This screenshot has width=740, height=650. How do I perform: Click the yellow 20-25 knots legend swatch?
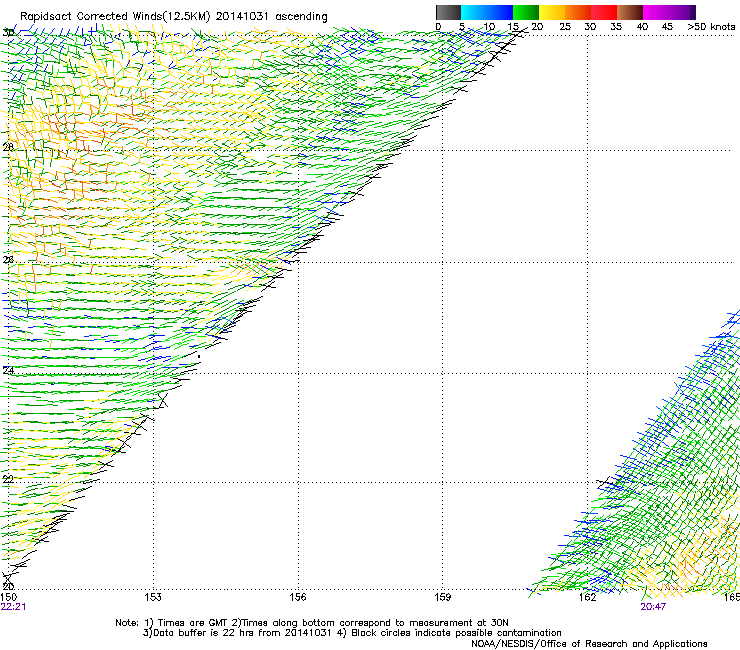click(552, 12)
